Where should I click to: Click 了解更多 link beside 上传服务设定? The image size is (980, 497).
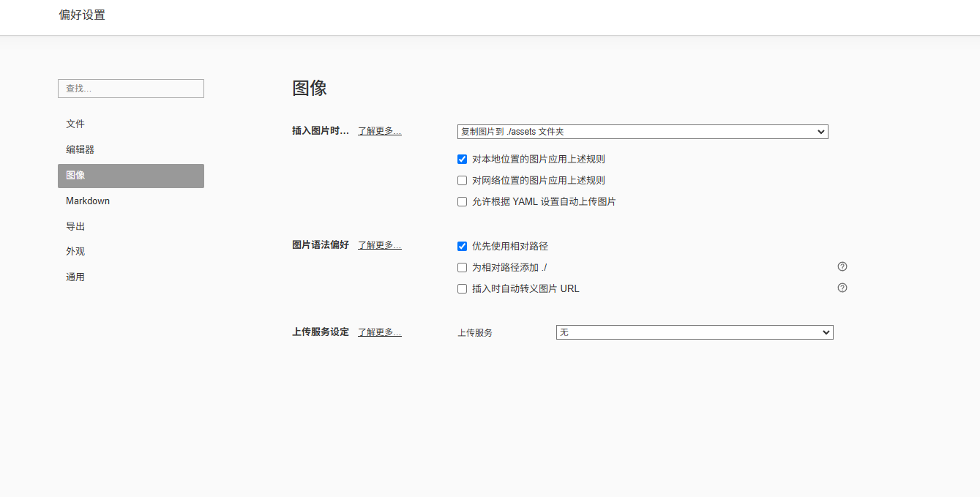(379, 332)
